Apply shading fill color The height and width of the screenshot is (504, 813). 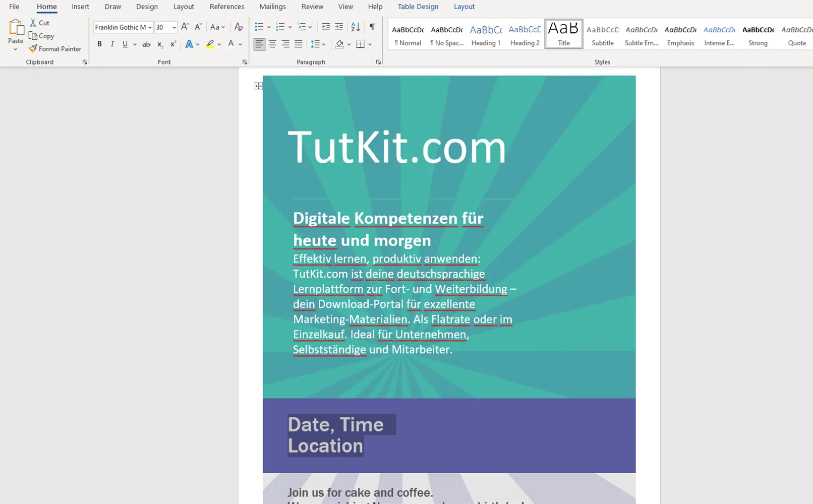[339, 44]
